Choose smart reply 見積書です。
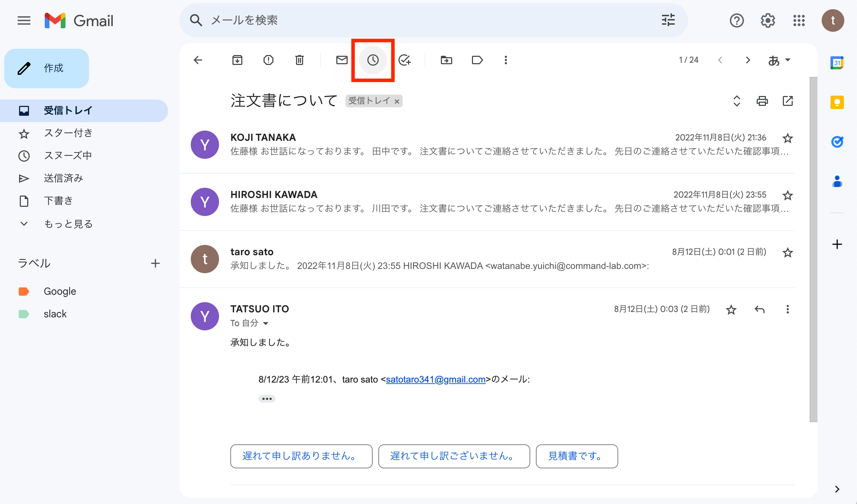Image resolution: width=857 pixels, height=504 pixels. [577, 456]
